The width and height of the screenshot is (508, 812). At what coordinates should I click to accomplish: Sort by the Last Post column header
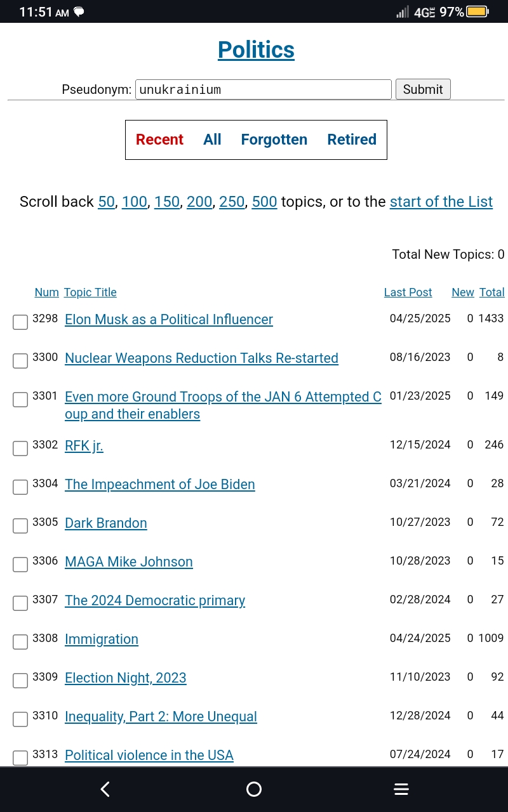coord(408,292)
